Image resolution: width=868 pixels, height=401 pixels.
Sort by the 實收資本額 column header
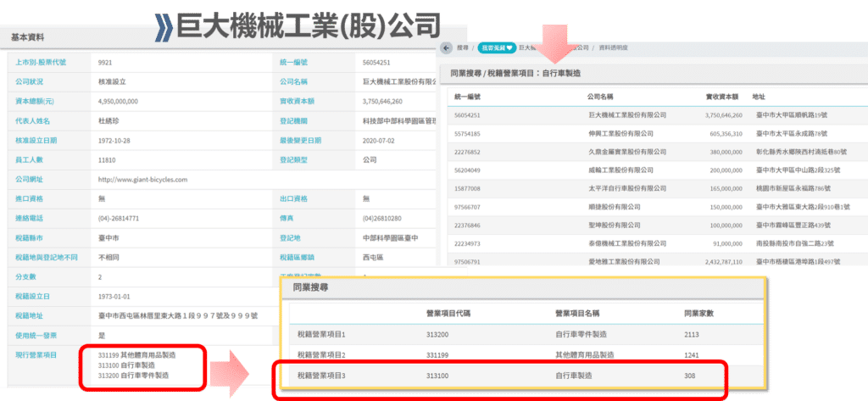(722, 97)
